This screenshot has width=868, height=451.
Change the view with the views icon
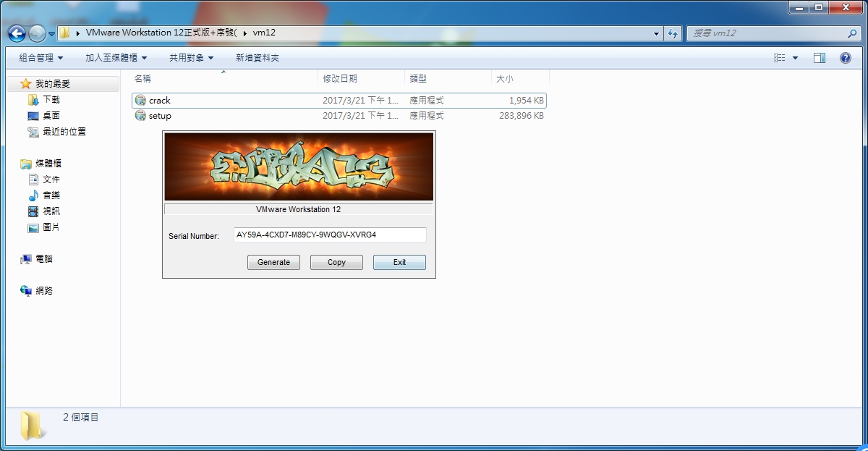point(780,58)
